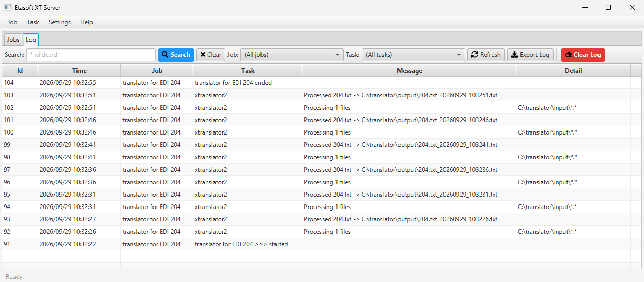Open the Job menu
Viewport: 644px width, 282px height.
tap(12, 22)
